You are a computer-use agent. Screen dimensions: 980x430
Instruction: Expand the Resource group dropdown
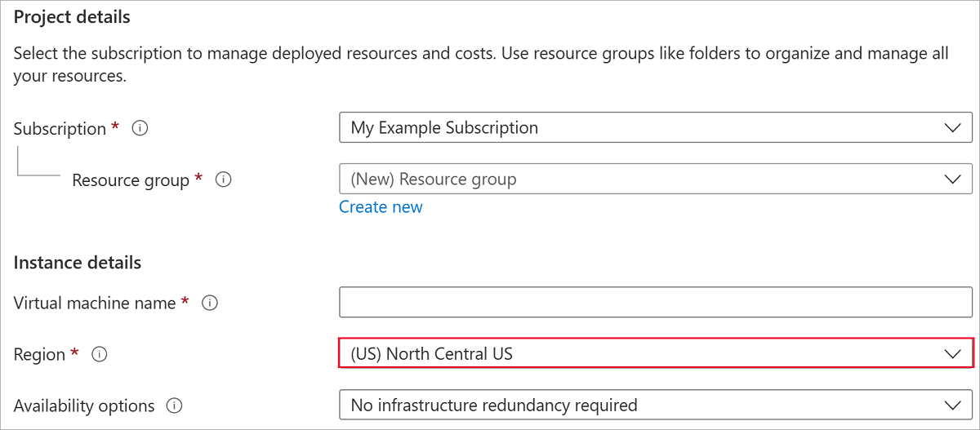tap(655, 180)
